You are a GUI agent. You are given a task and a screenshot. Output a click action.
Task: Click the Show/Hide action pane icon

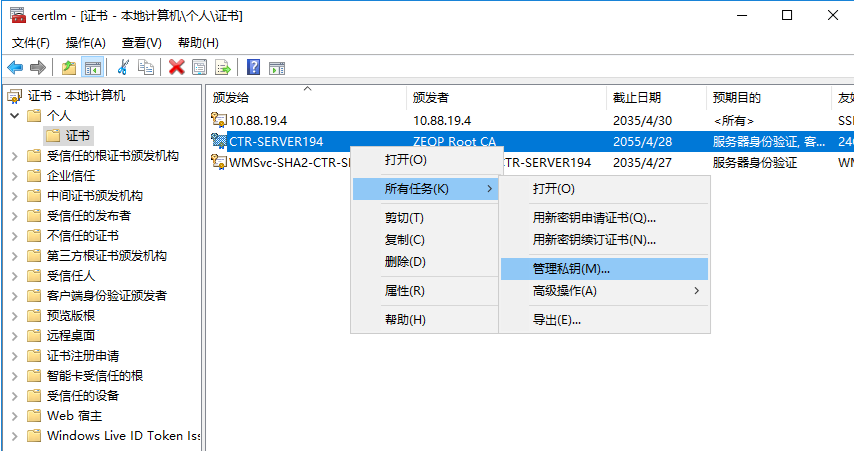[277, 67]
